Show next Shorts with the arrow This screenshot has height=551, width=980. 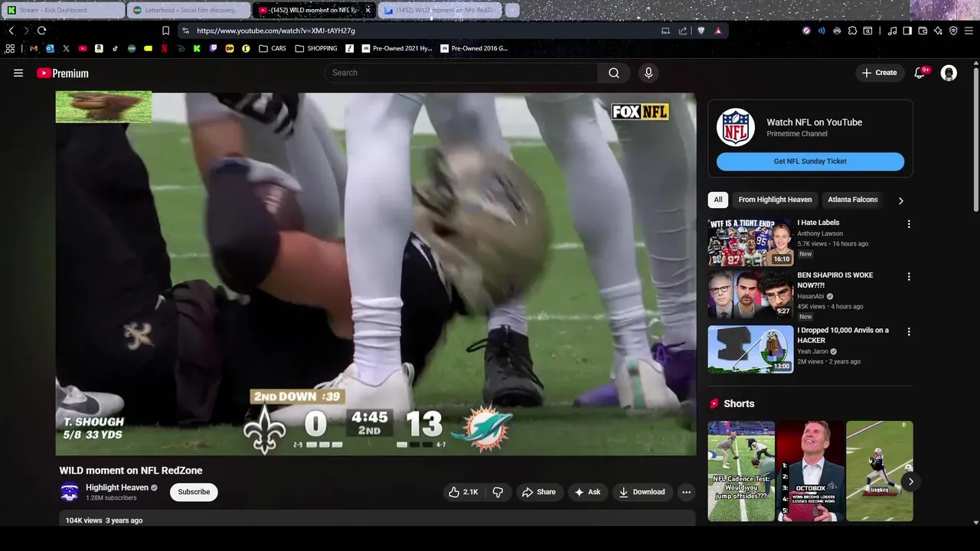(910, 481)
